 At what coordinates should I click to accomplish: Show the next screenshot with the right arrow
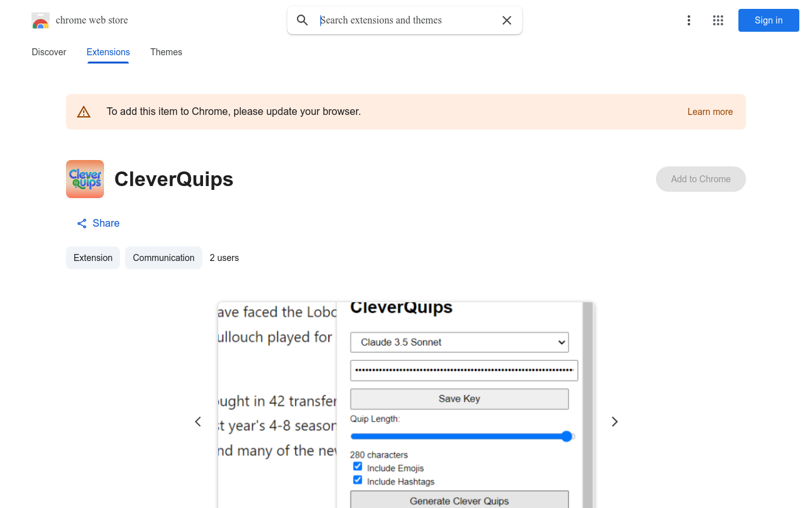614,422
